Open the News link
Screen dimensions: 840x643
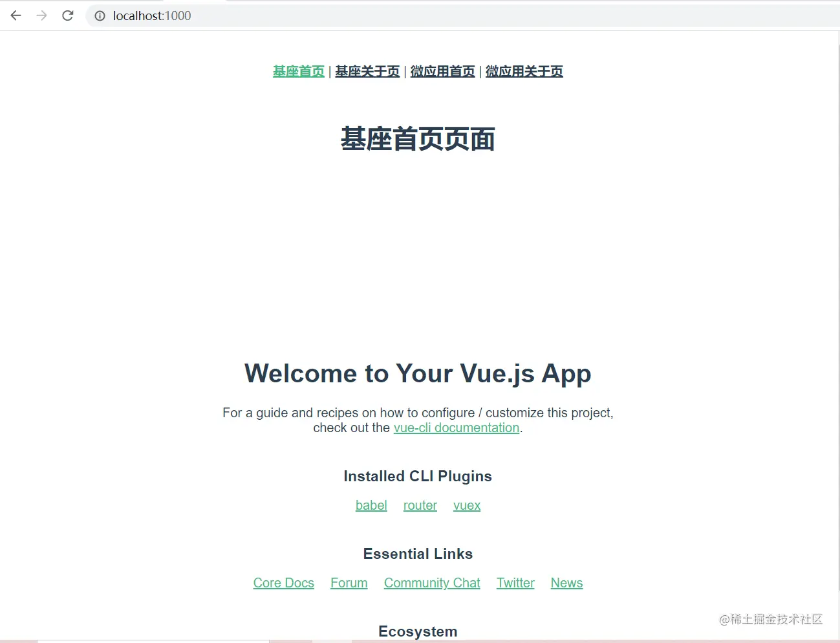click(x=566, y=583)
